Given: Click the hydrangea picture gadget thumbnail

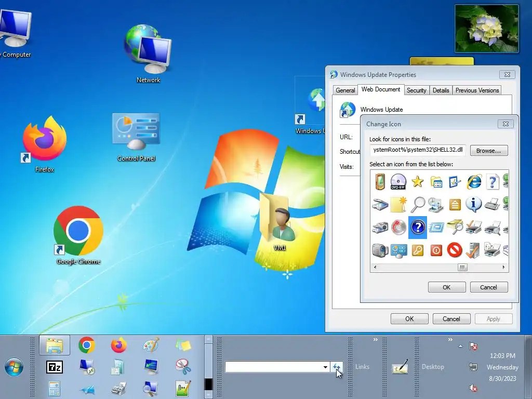Looking at the screenshot, I should click(487, 29).
